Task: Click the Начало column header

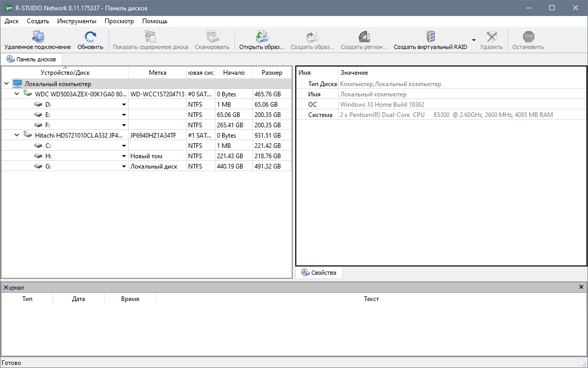Action: tap(234, 72)
